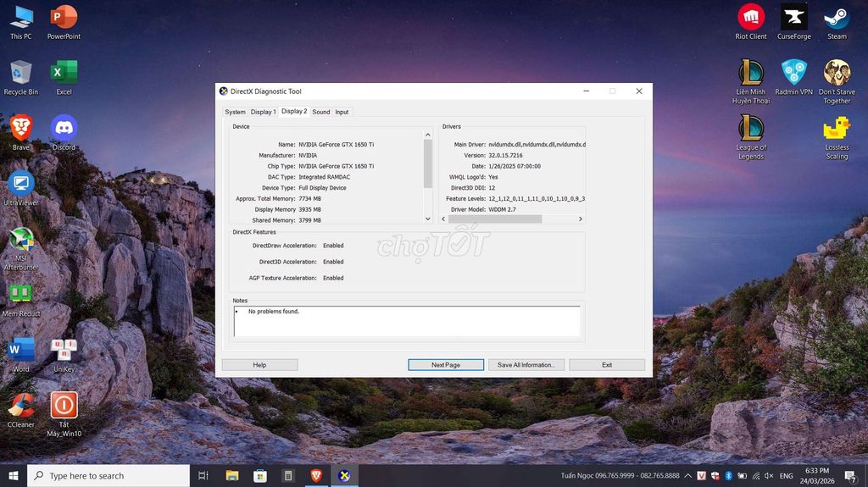Select the Word desktop shortcut

click(21, 355)
